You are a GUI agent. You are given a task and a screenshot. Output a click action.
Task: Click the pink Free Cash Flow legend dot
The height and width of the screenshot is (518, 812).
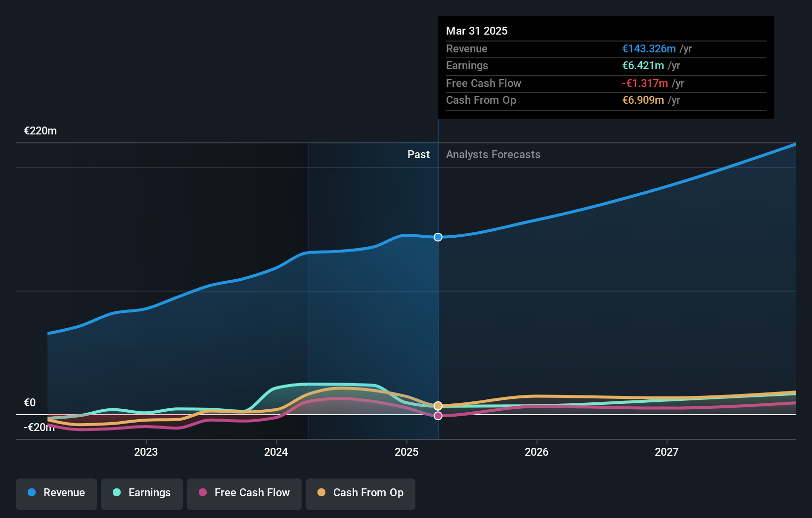(x=203, y=493)
